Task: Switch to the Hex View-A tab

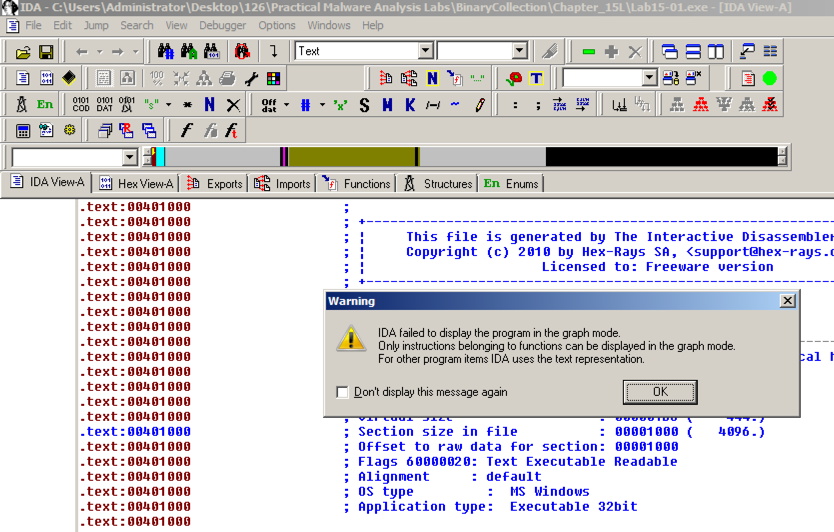Action: [136, 183]
